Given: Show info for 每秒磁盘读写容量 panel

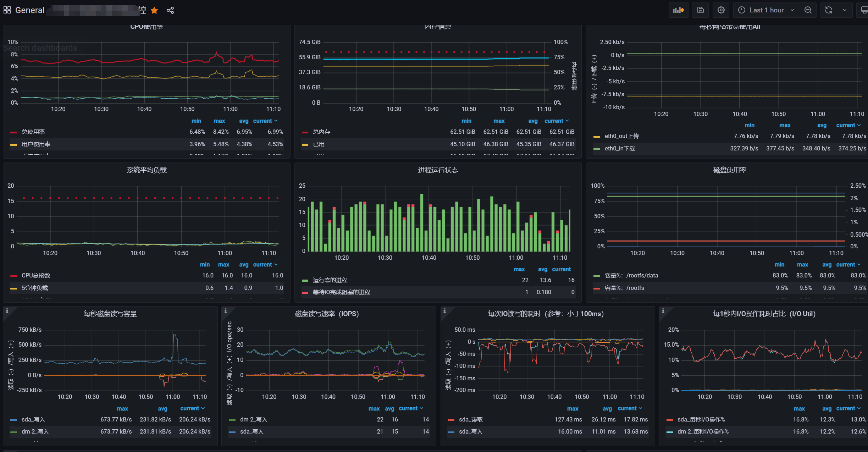Looking at the screenshot, I should point(7,310).
